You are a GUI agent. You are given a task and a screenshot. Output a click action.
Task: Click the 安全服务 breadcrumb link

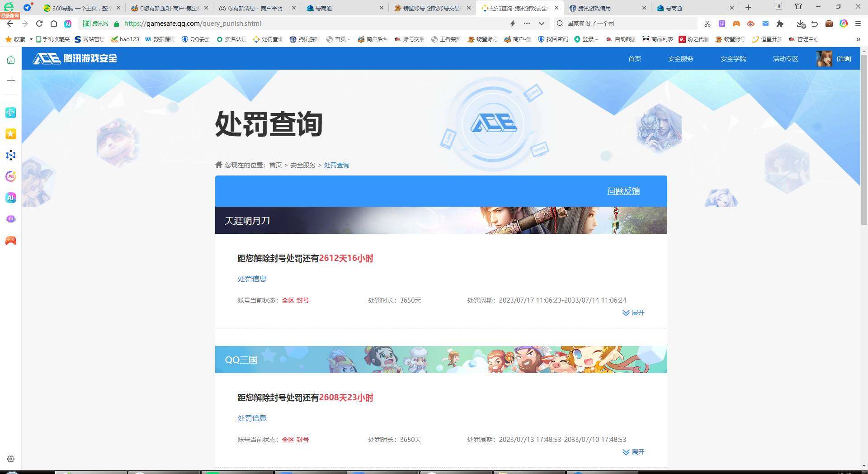[303, 165]
